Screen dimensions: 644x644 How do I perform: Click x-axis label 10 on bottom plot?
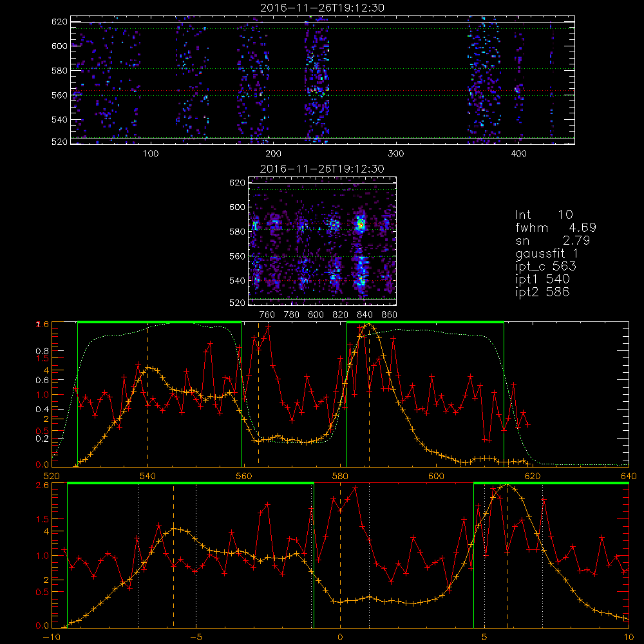629,638
